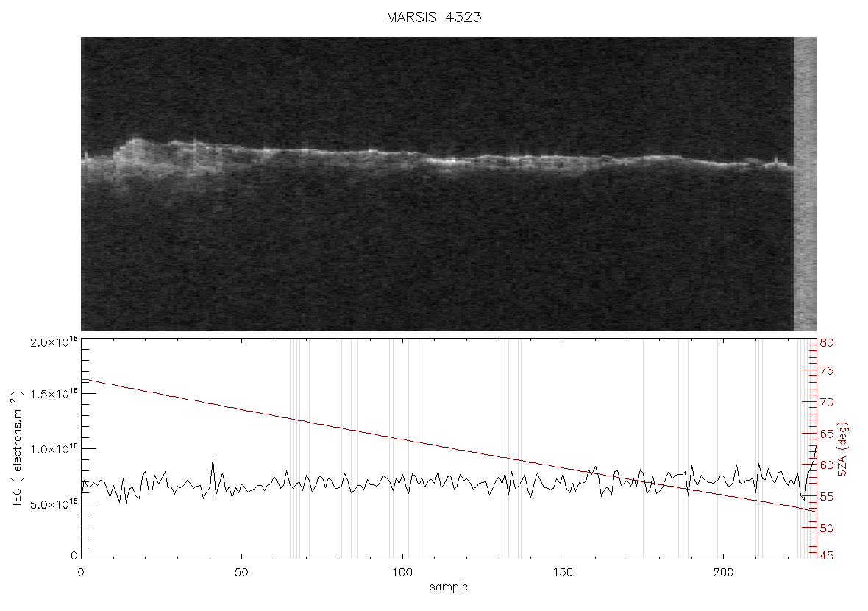868x611 pixels.
Task: Click the MARSIS 4323 plot title
Action: (433, 17)
